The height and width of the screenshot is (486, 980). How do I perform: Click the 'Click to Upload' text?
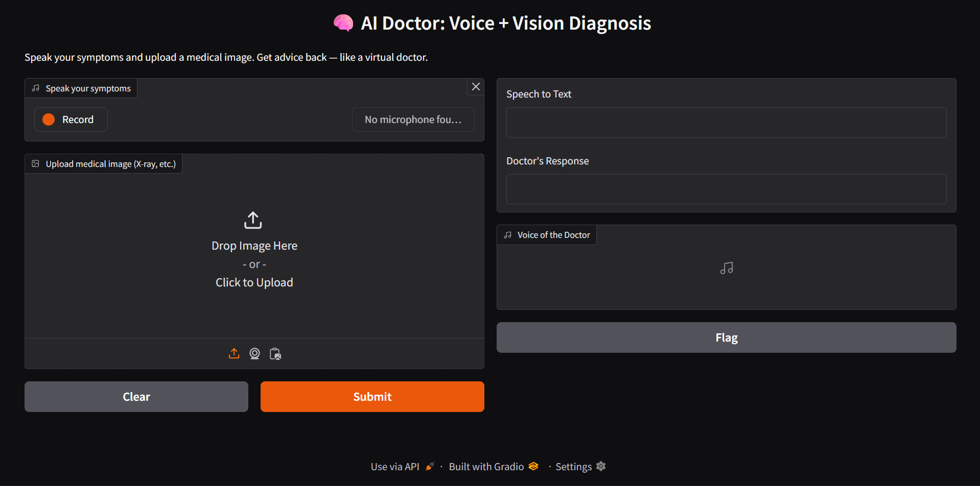254,282
